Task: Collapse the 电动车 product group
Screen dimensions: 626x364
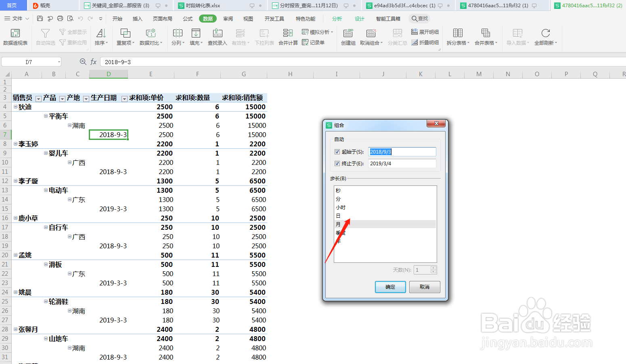Action: pos(46,190)
